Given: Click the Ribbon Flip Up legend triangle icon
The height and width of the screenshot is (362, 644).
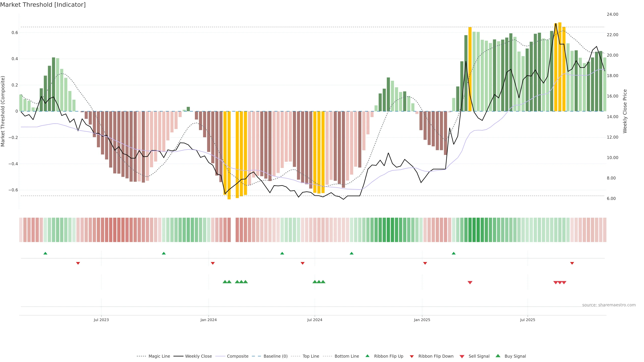Looking at the screenshot, I should pos(367,356).
